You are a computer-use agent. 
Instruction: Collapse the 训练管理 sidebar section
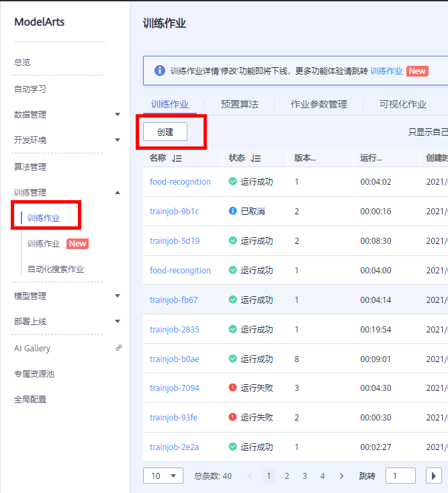coord(118,193)
